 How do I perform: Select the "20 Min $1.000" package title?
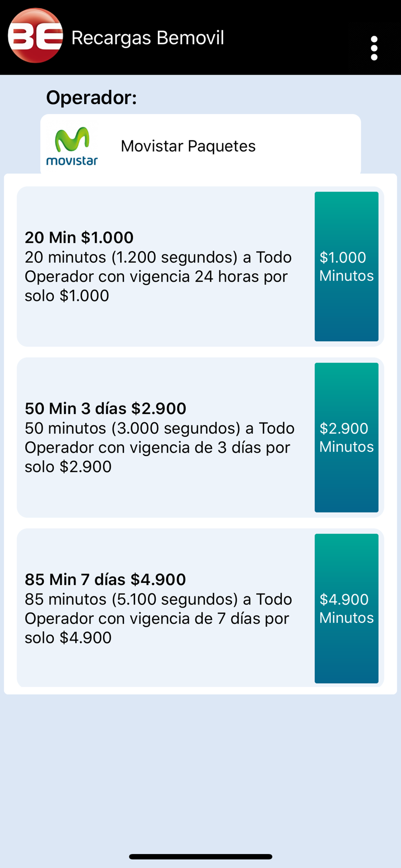coord(79,237)
